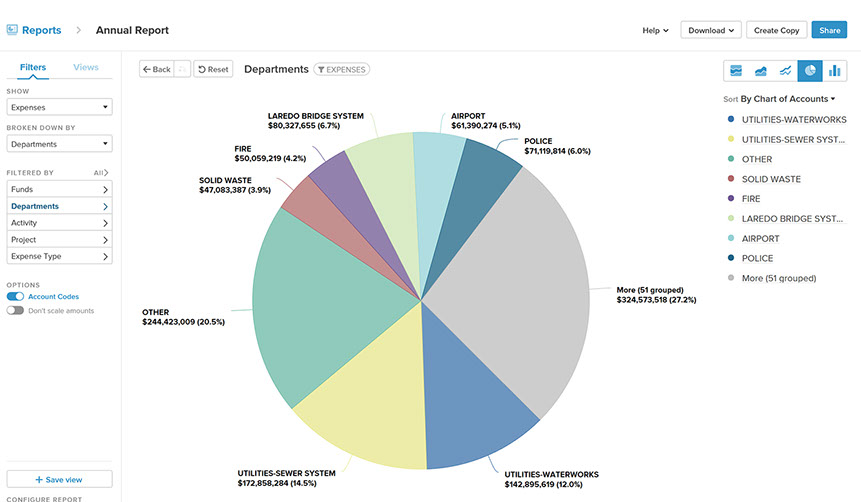Viewport: 861px width, 502px height.
Task: Open the Help menu
Action: pyautogui.click(x=655, y=30)
